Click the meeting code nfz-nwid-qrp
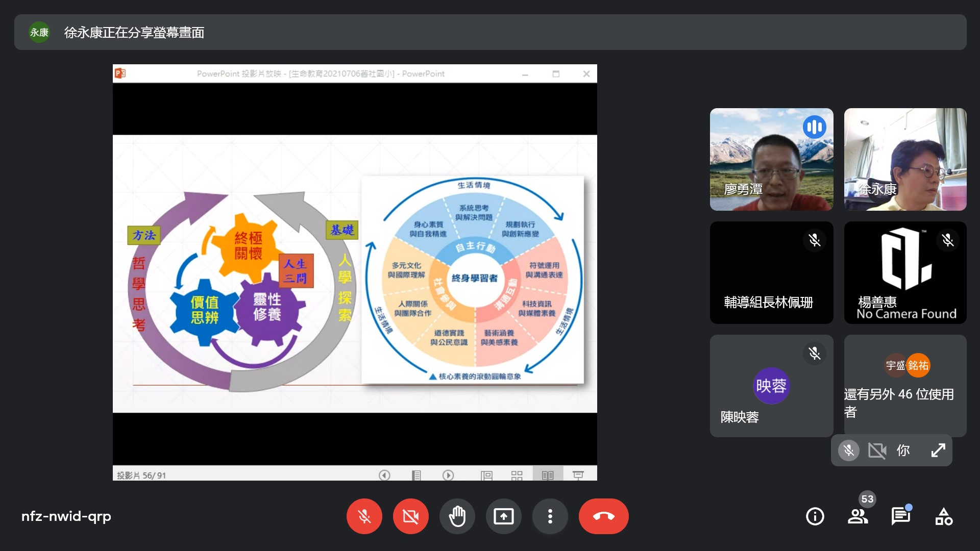This screenshot has width=980, height=551. coord(66,516)
